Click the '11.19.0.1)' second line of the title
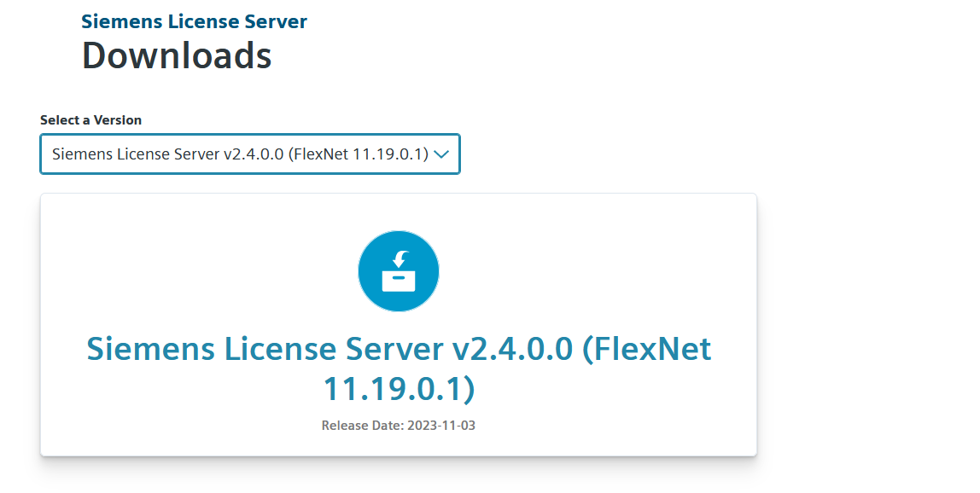The height and width of the screenshot is (493, 980). pos(398,388)
